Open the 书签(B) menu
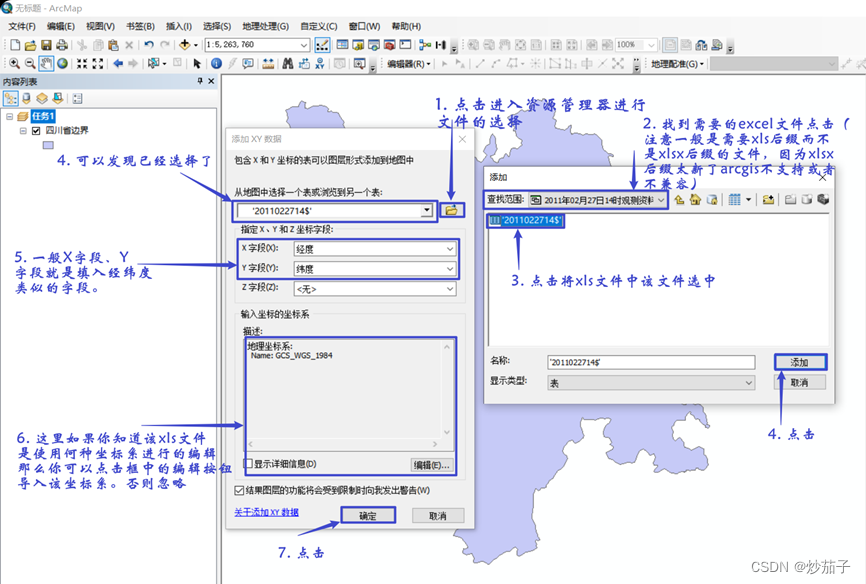The image size is (866, 584). pos(141,26)
